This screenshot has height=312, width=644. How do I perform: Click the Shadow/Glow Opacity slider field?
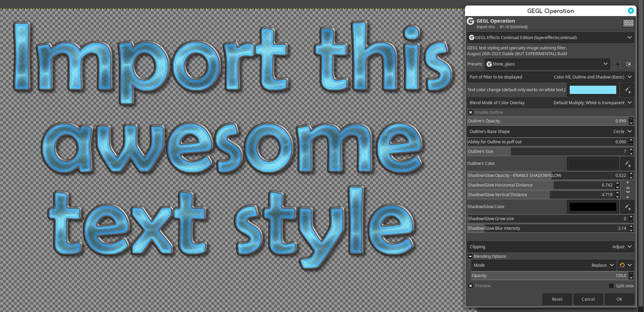point(548,176)
